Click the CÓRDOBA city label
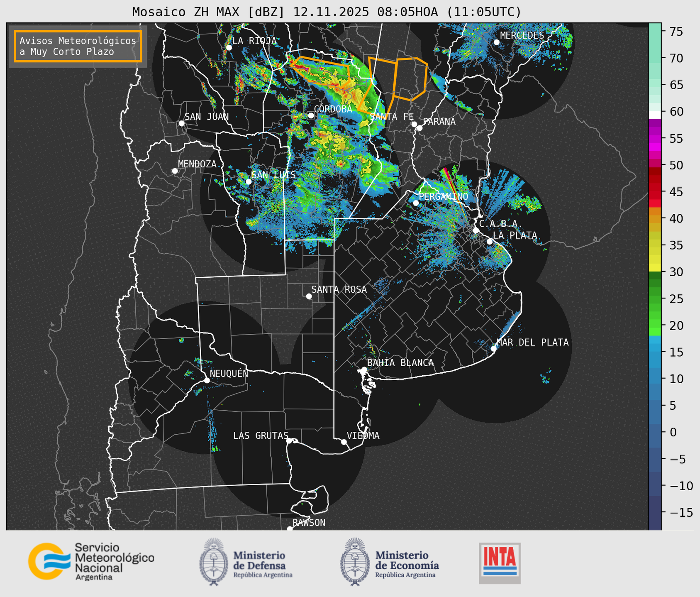This screenshot has width=700, height=597. [x=333, y=109]
